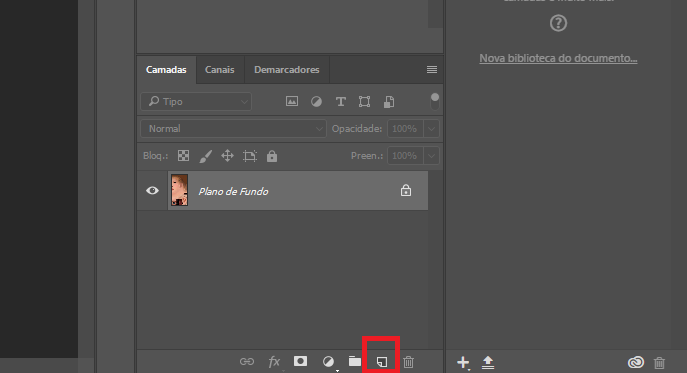Filter for shape layers
The height and width of the screenshot is (373, 687).
click(365, 102)
